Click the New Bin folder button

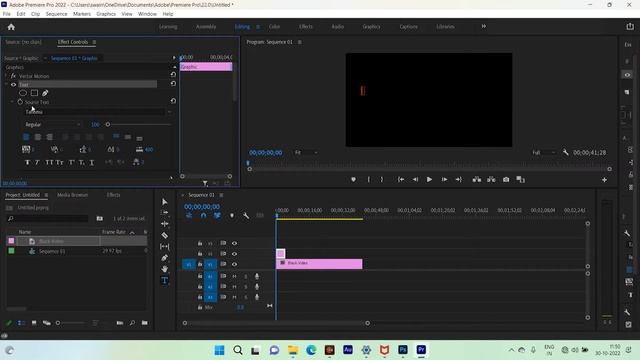144,323
